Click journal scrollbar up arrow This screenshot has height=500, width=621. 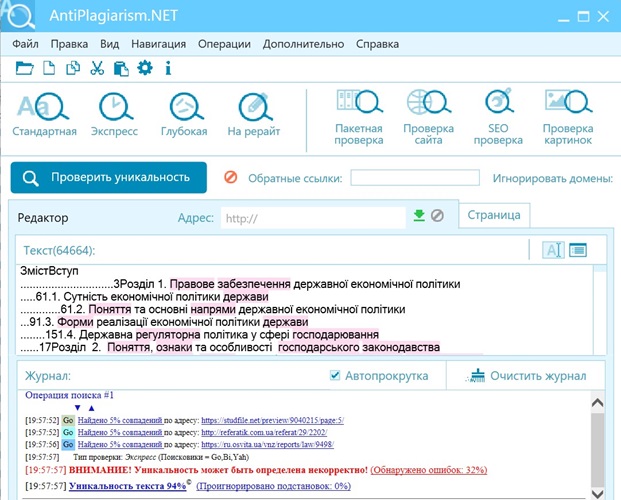tap(597, 403)
